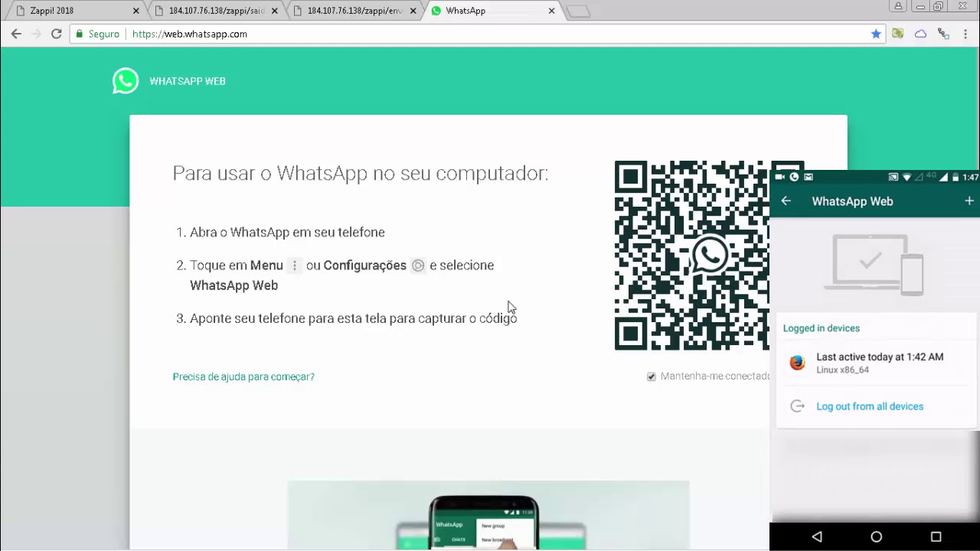Click the Menu three-dots icon in instructions
980x551 pixels.
click(x=294, y=266)
